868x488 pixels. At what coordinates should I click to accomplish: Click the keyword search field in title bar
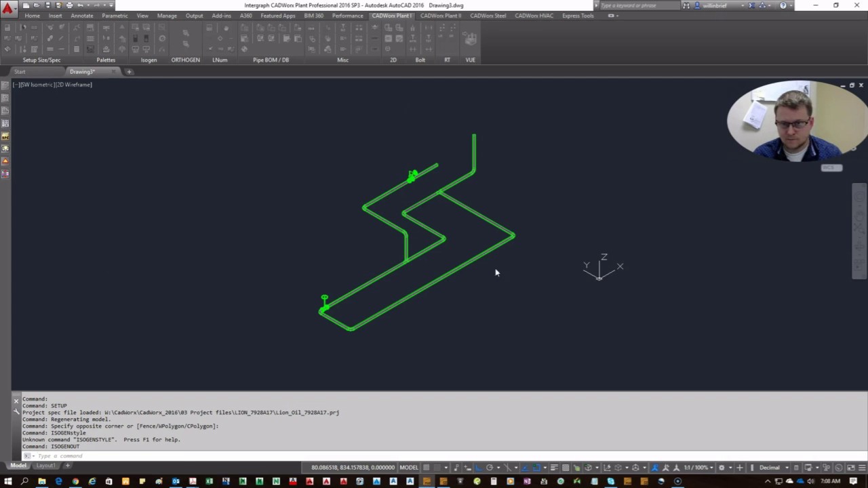tap(638, 5)
